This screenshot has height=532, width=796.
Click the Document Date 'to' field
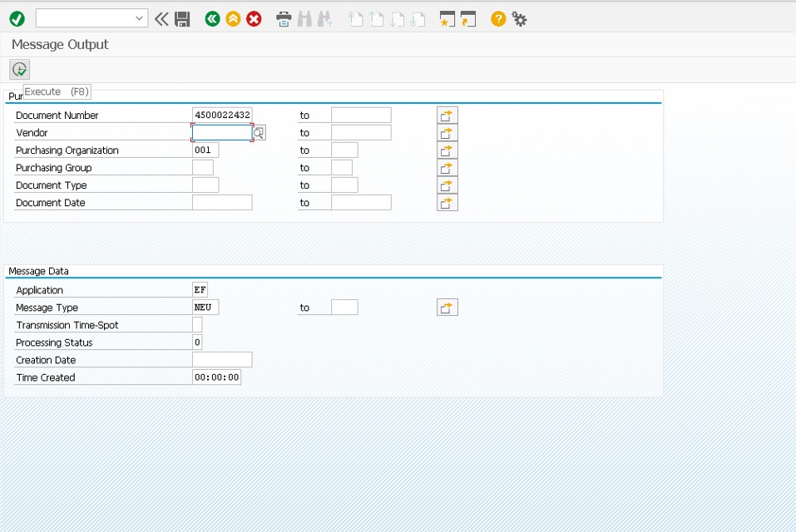coord(361,203)
